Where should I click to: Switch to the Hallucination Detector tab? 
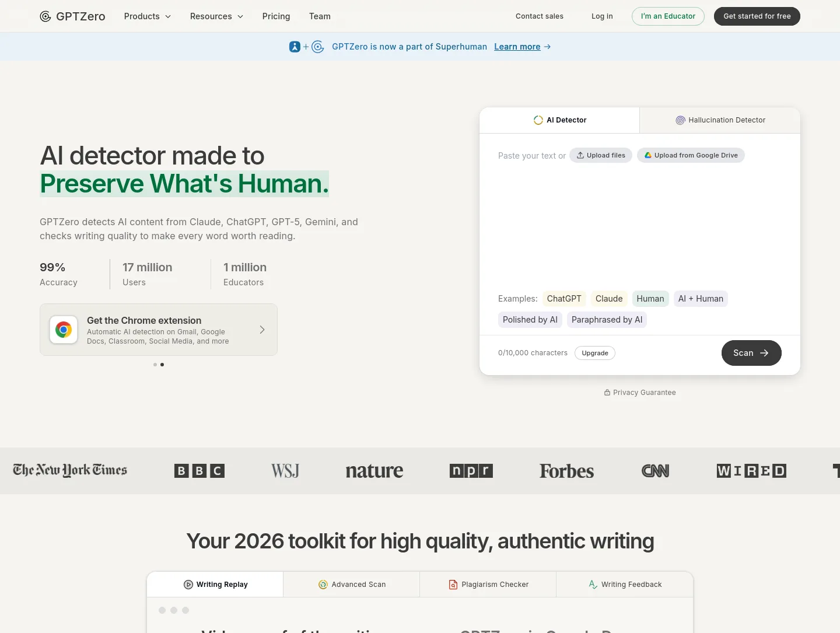pyautogui.click(x=720, y=120)
